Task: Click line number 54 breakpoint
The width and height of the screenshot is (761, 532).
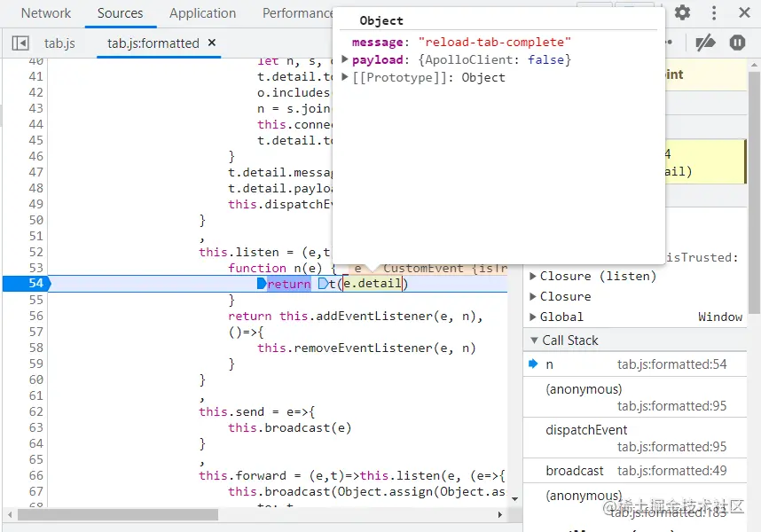Action: point(35,284)
